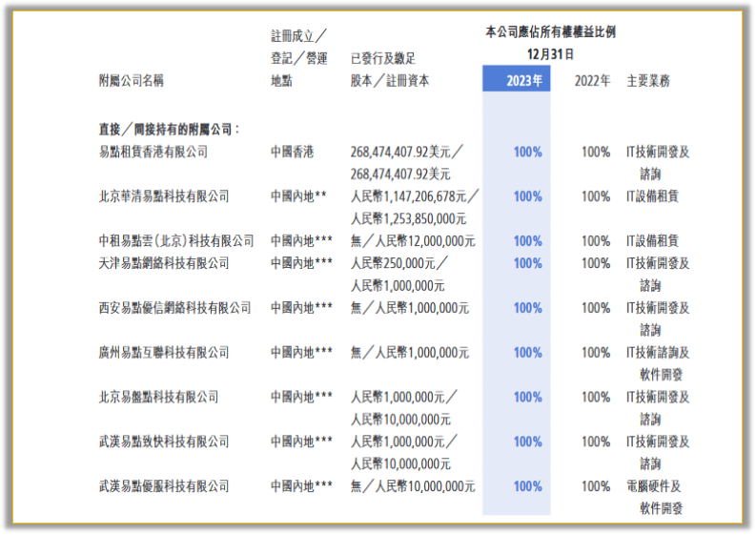Click company name '武漢易點優服科技有限公司'
The height and width of the screenshot is (535, 756).
[x=164, y=485]
